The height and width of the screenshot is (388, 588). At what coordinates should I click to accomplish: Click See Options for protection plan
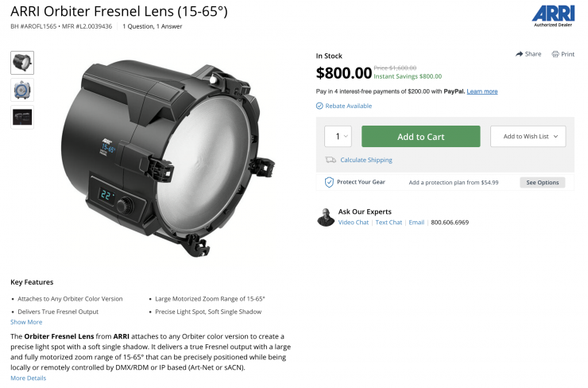(543, 182)
